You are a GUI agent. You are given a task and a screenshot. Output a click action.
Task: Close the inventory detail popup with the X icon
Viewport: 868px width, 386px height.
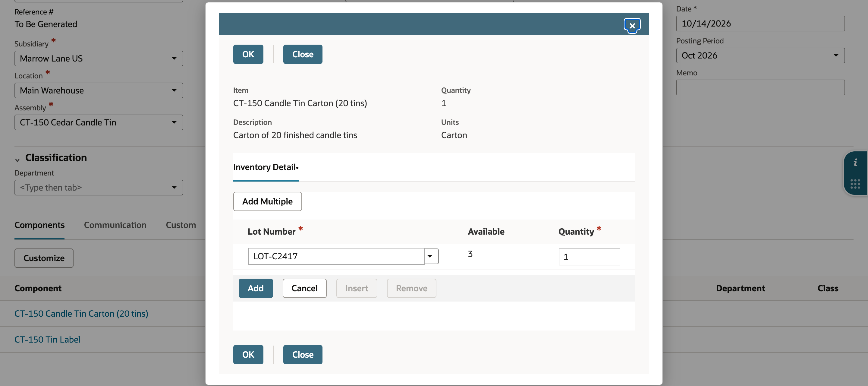(x=632, y=26)
